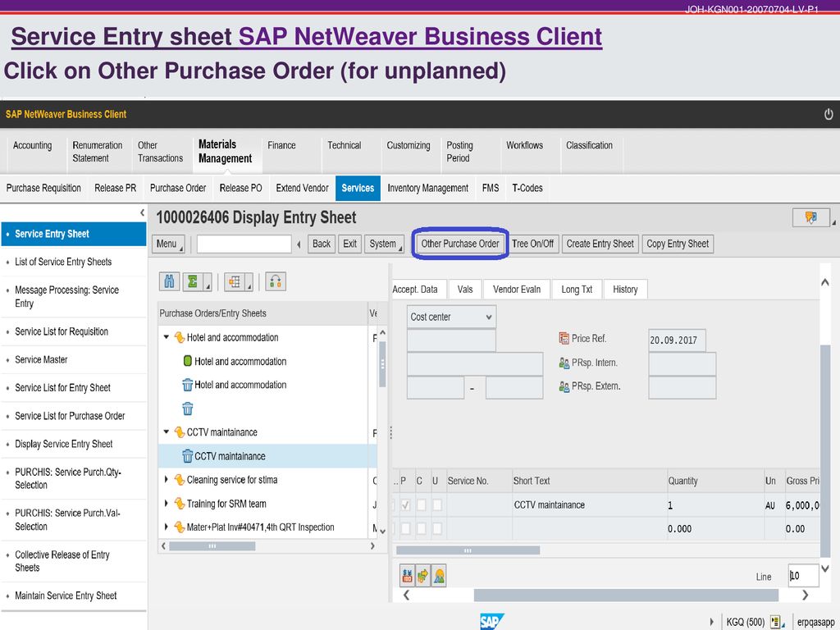Click the first icon below the service table
840x630 pixels.
(407, 576)
